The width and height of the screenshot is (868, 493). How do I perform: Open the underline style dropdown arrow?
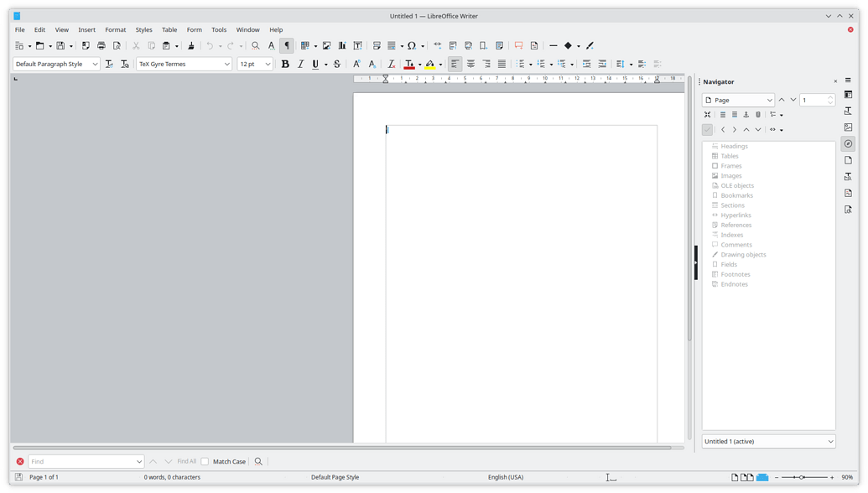tap(326, 65)
